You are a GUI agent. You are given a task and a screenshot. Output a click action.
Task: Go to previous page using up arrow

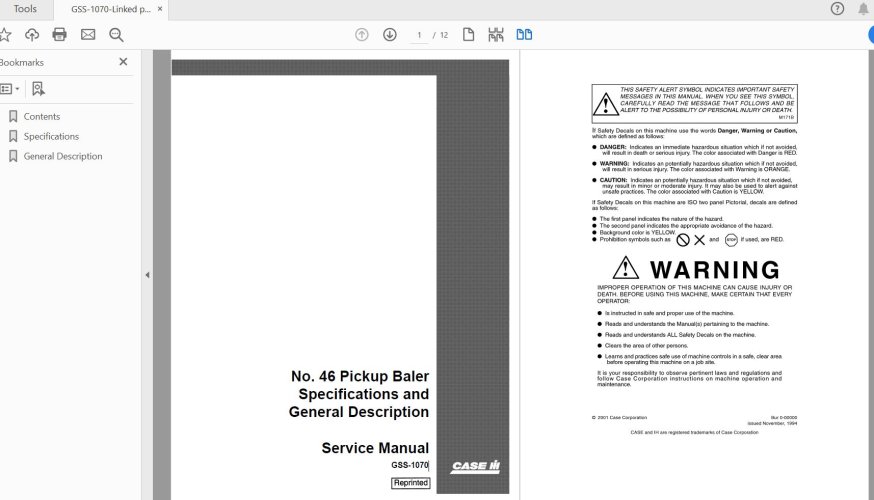pos(362,35)
